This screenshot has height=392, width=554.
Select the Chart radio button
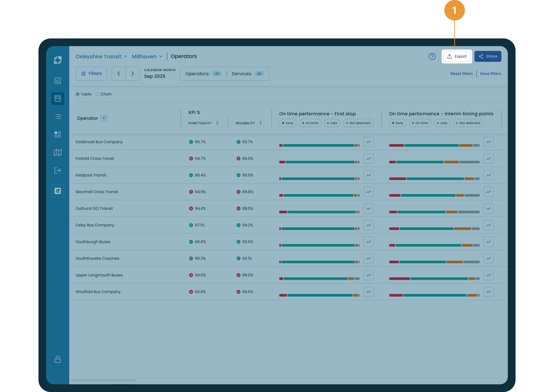pos(97,94)
